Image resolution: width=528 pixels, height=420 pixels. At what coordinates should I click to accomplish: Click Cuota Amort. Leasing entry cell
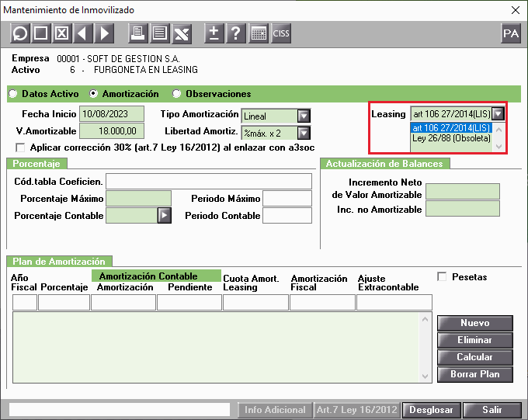(256, 302)
